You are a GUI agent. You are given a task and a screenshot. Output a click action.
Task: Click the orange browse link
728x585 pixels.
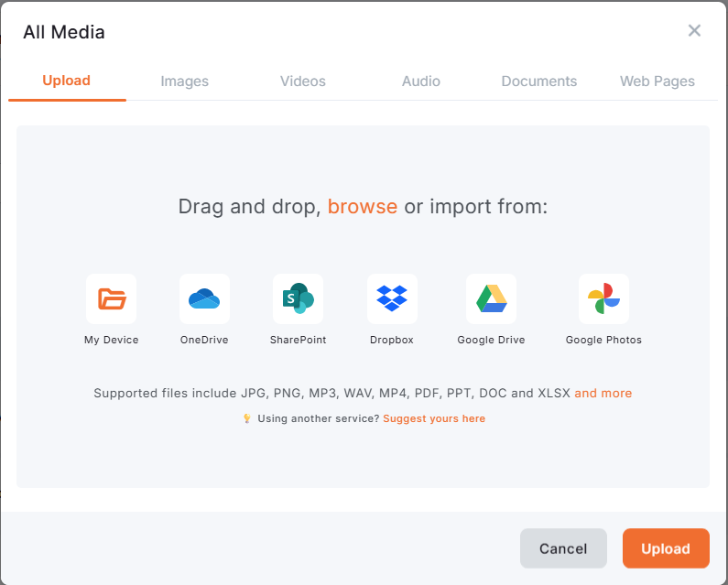point(363,207)
